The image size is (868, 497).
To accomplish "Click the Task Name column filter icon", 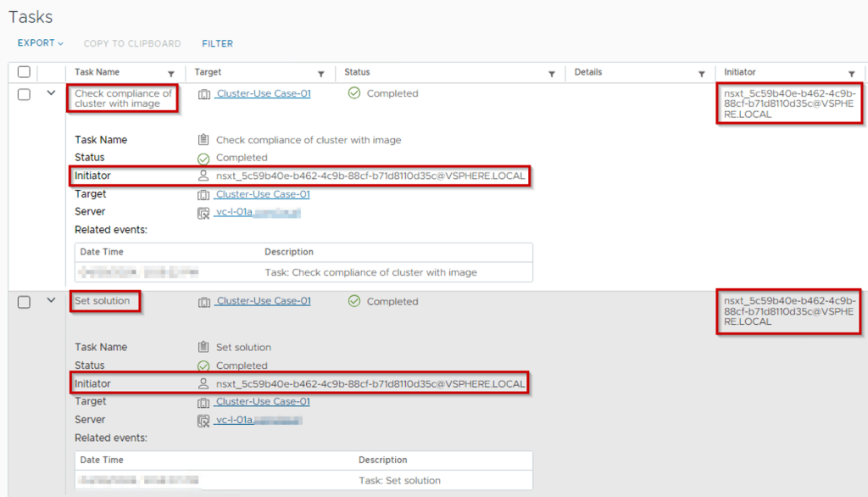I will [x=171, y=74].
